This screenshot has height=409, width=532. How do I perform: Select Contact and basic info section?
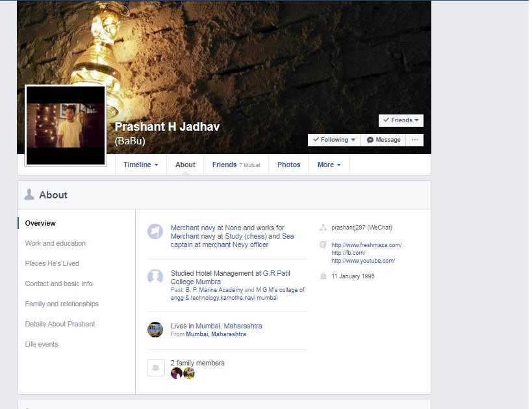point(58,284)
